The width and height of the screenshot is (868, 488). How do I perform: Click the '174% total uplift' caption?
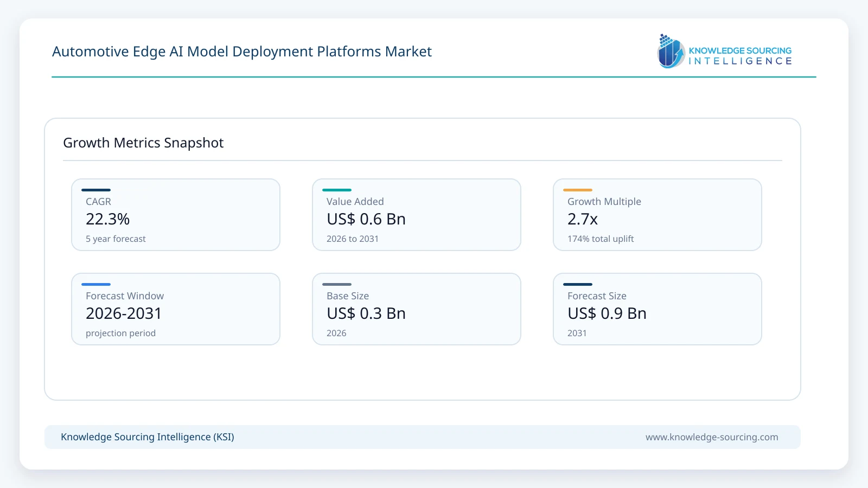pyautogui.click(x=601, y=239)
